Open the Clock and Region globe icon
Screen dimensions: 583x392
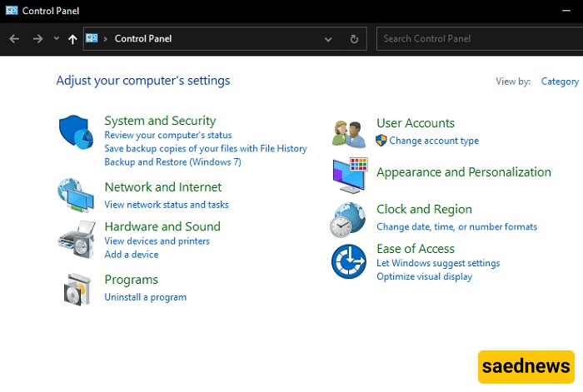coord(348,220)
